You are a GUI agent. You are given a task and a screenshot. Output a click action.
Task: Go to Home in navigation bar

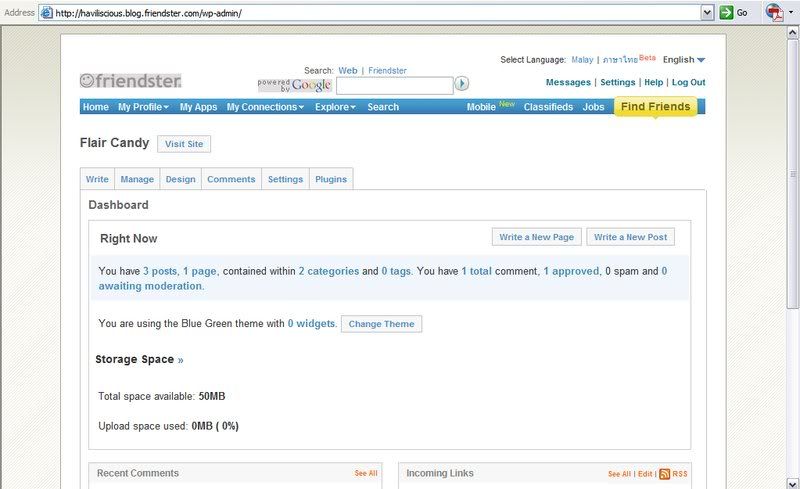95,107
